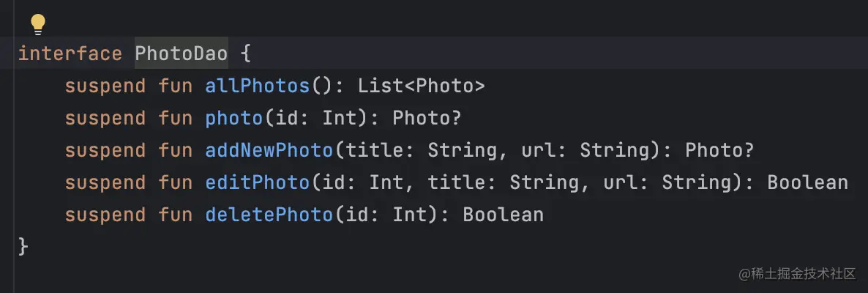Click the Photo? return type of photo function
This screenshot has width=868, height=293.
427,118
